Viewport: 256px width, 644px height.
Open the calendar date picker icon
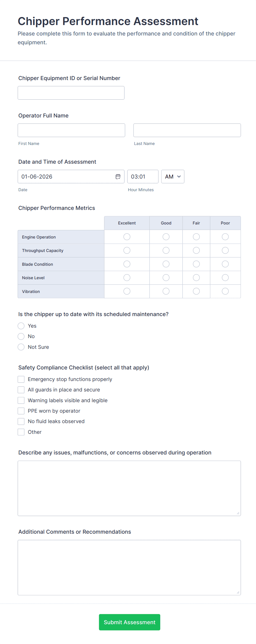point(118,177)
